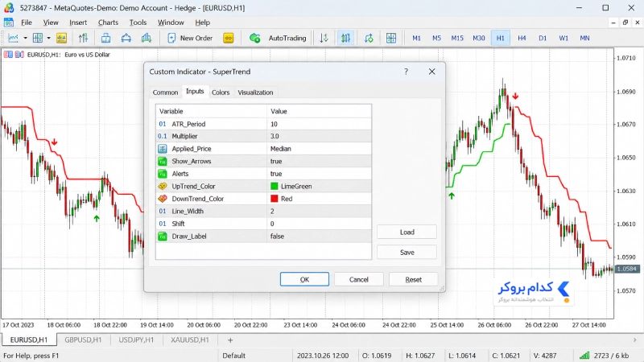Select the H4 timeframe

(522, 38)
